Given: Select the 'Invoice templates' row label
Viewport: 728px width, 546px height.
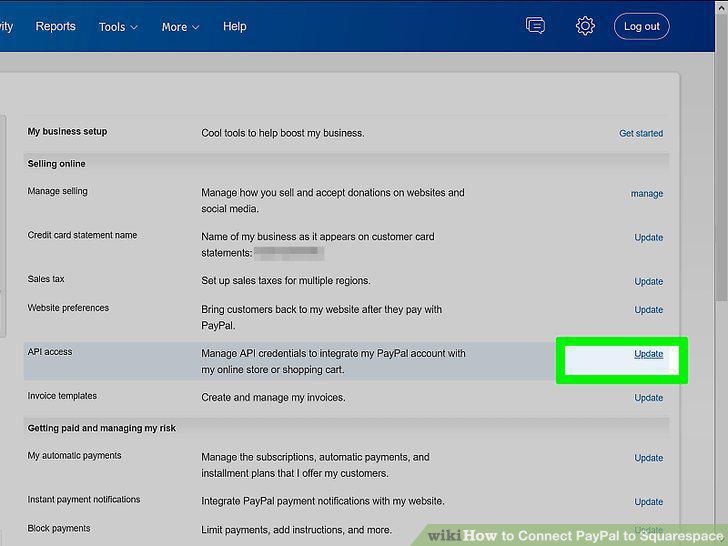Looking at the screenshot, I should coord(62,396).
